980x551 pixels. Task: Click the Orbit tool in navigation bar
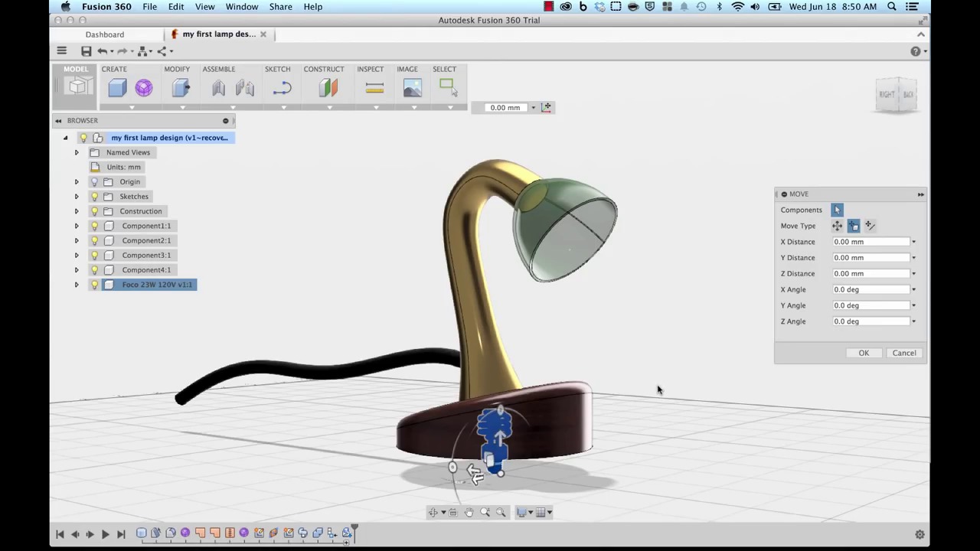point(433,513)
